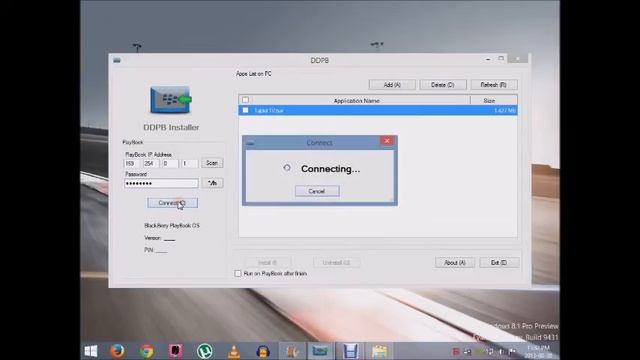640x360 pixels.
Task: Open the About (A) dialog
Action: coord(455,262)
